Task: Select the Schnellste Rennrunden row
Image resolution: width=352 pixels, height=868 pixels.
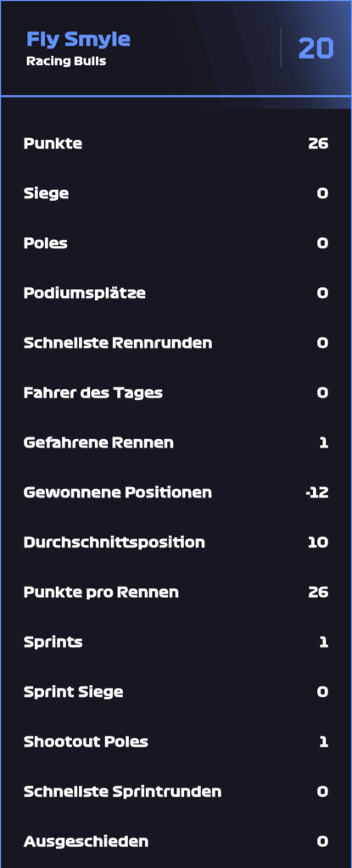Action: coord(176,342)
